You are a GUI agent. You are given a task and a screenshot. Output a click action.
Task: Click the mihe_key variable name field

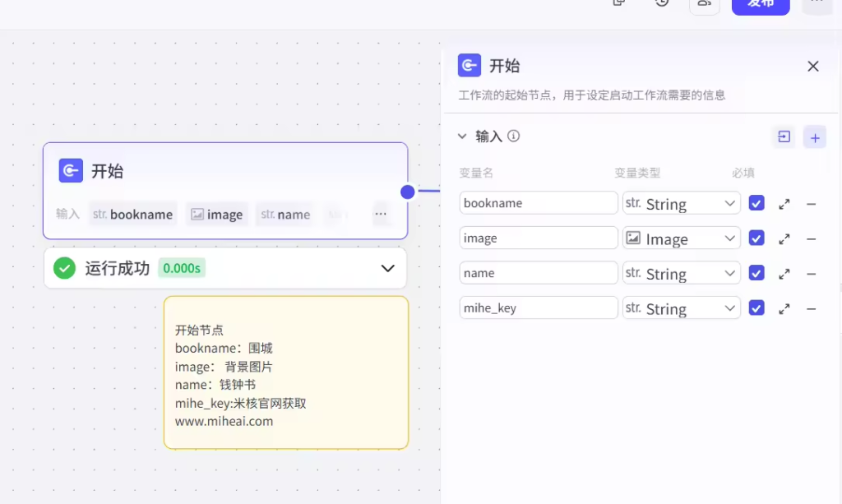(x=538, y=308)
